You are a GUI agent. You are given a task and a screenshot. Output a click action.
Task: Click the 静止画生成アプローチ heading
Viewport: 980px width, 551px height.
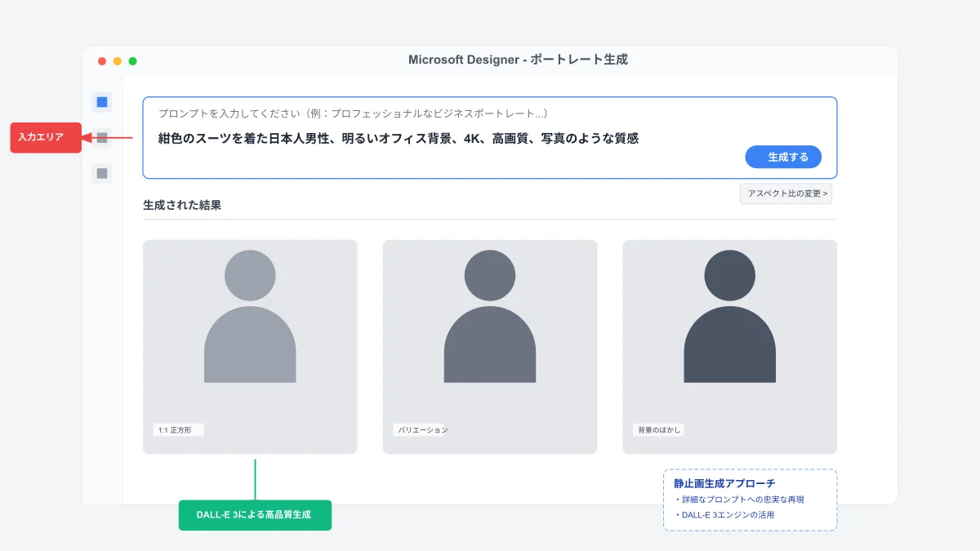(725, 483)
